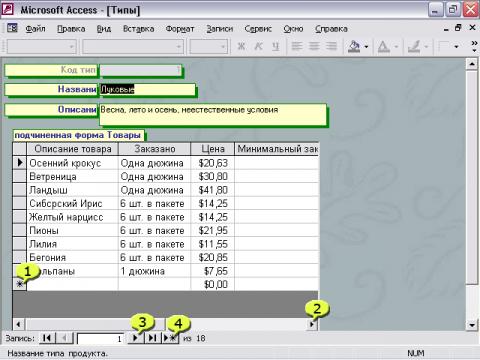Open the font name dropdown
The image size is (480, 360).
point(179,47)
